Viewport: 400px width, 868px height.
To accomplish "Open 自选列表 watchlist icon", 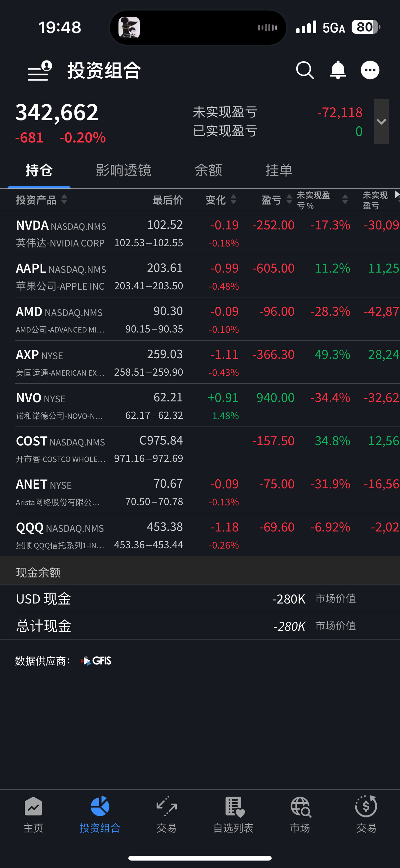I will (x=234, y=807).
